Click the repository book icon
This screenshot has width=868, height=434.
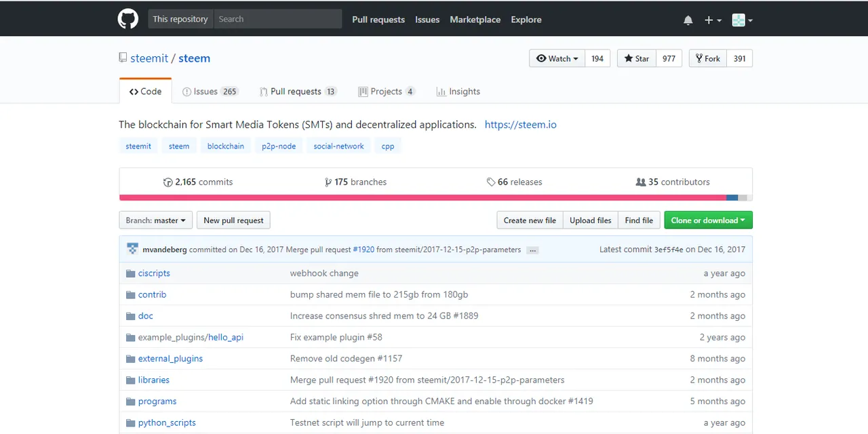(x=123, y=58)
